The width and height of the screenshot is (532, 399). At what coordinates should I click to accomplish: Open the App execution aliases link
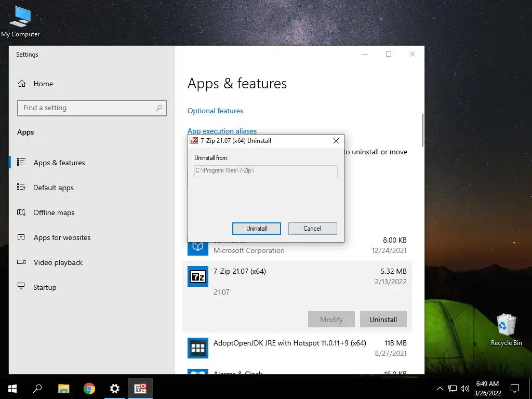tap(222, 131)
